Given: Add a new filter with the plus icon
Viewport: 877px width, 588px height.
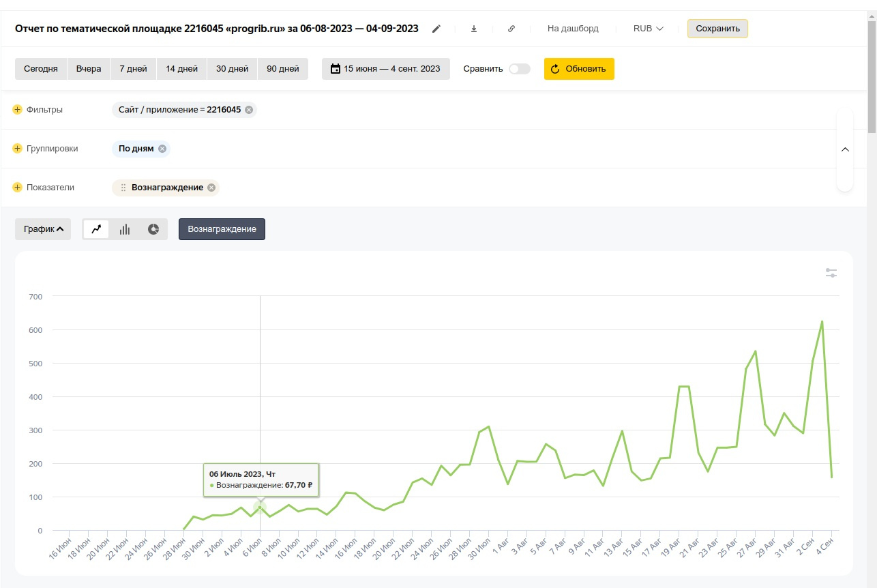Looking at the screenshot, I should tap(16, 109).
